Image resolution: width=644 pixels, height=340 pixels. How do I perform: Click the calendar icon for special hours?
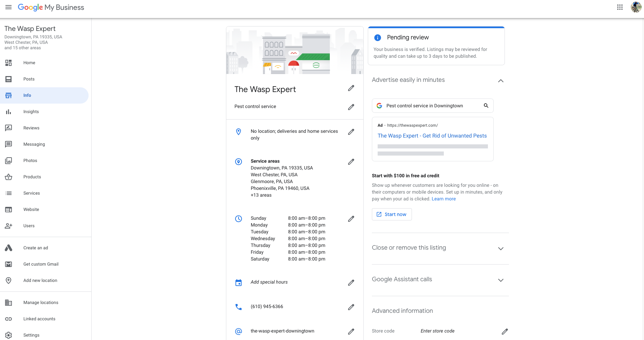point(239,283)
